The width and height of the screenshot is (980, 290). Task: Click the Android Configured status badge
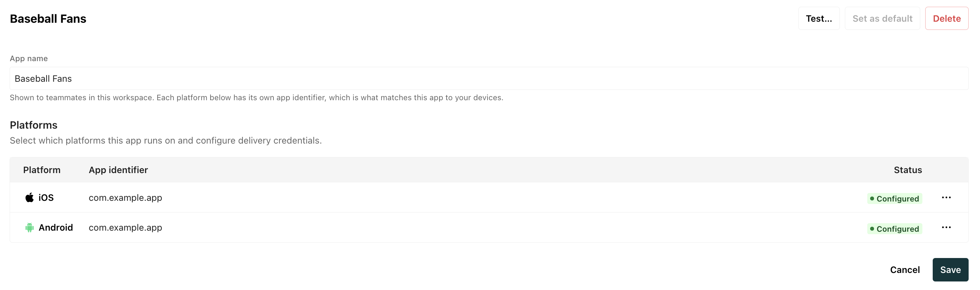click(x=894, y=229)
